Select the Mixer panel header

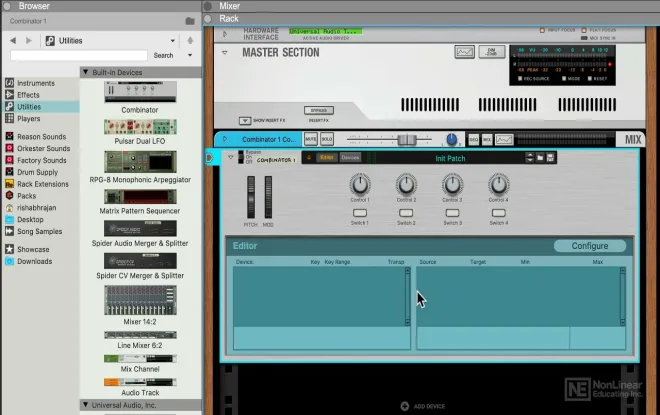229,6
